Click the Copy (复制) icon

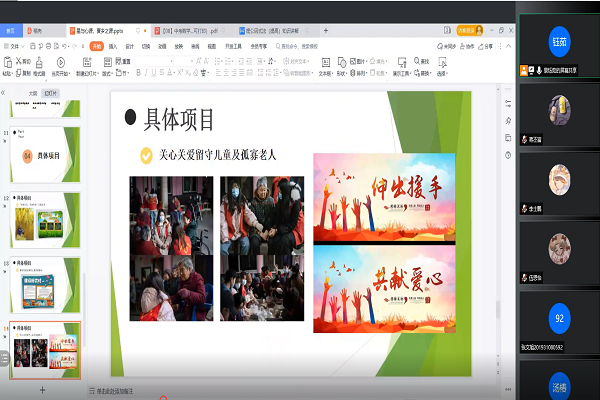pos(18,73)
